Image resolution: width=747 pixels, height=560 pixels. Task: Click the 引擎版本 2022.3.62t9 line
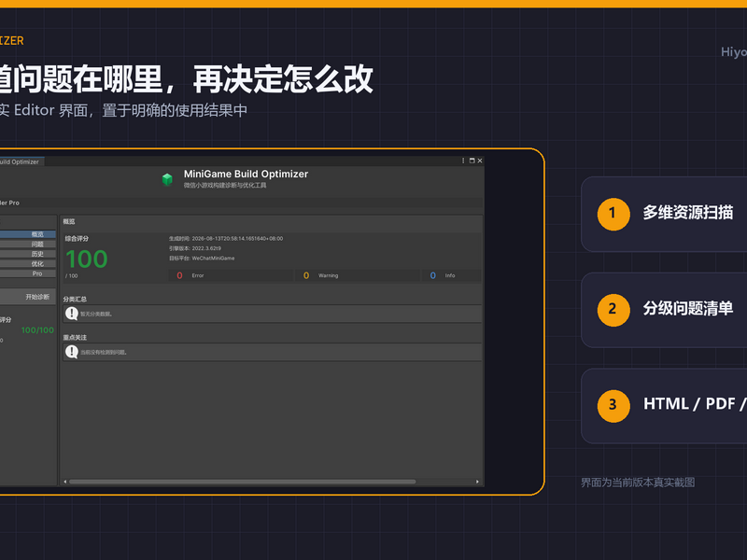point(195,248)
